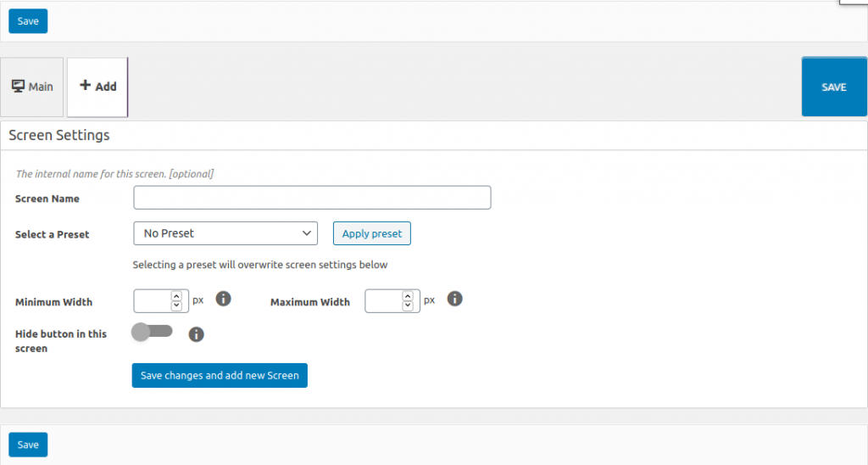868x465 pixels.
Task: Increase Minimum Width with up arrow
Action: coord(176,296)
